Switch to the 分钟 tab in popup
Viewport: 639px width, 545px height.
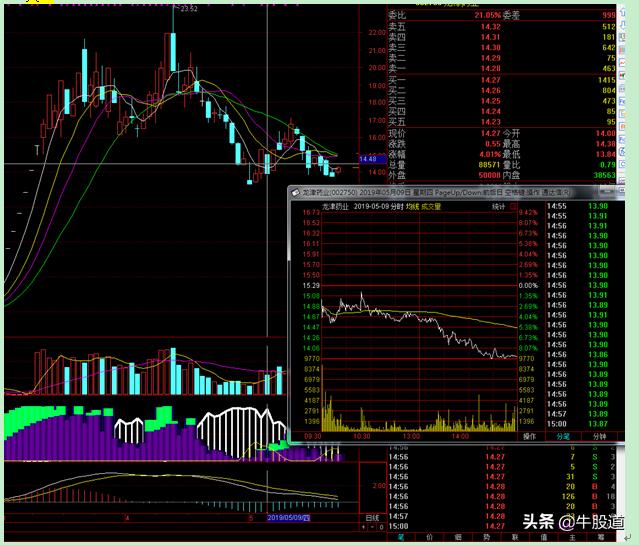(599, 436)
